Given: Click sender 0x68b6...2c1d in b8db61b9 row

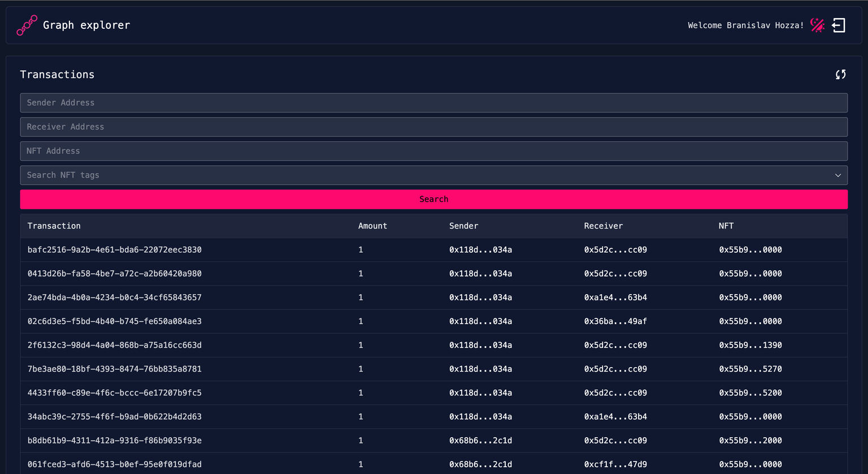Looking at the screenshot, I should pyautogui.click(x=481, y=440).
